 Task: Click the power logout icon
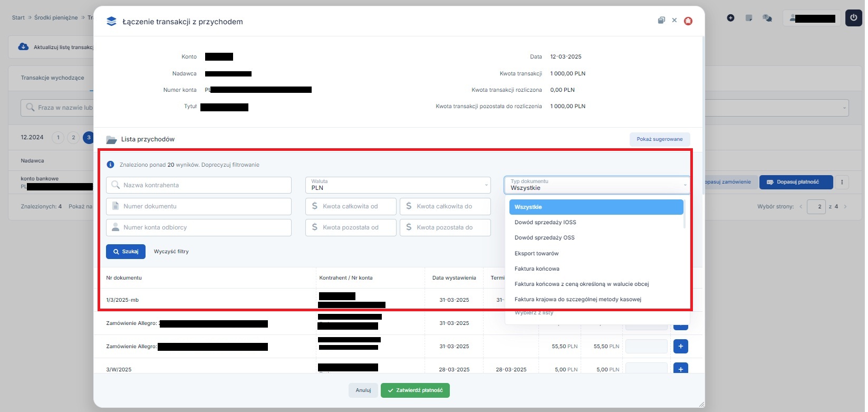853,18
